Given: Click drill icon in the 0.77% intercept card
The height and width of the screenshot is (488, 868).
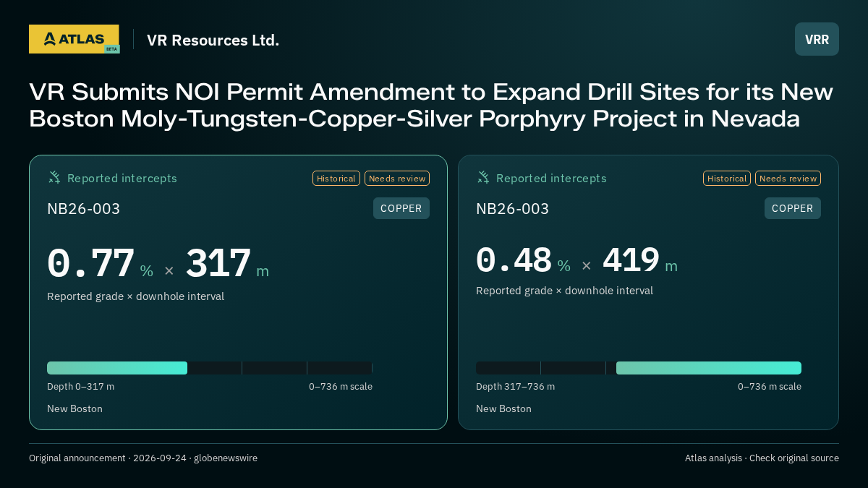Looking at the screenshot, I should pyautogui.click(x=54, y=177).
